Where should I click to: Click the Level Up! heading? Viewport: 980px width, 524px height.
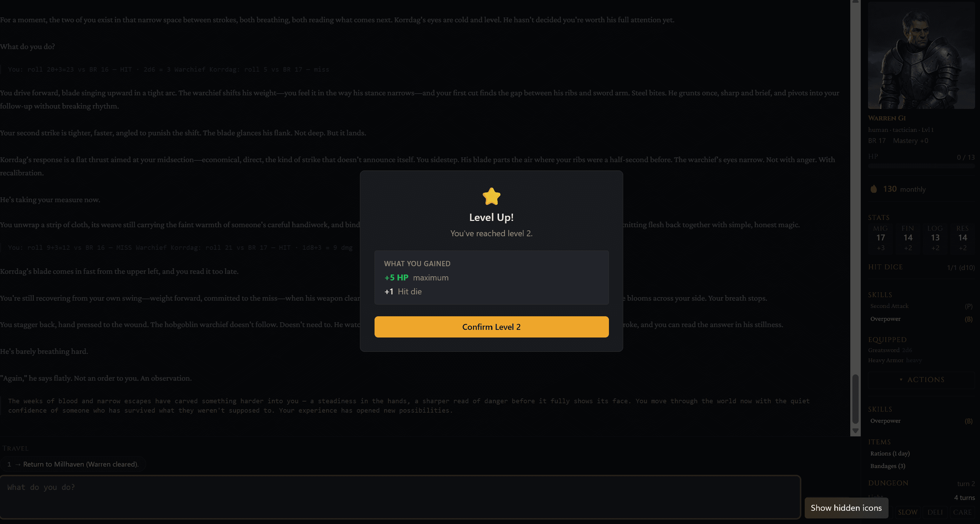tap(491, 217)
